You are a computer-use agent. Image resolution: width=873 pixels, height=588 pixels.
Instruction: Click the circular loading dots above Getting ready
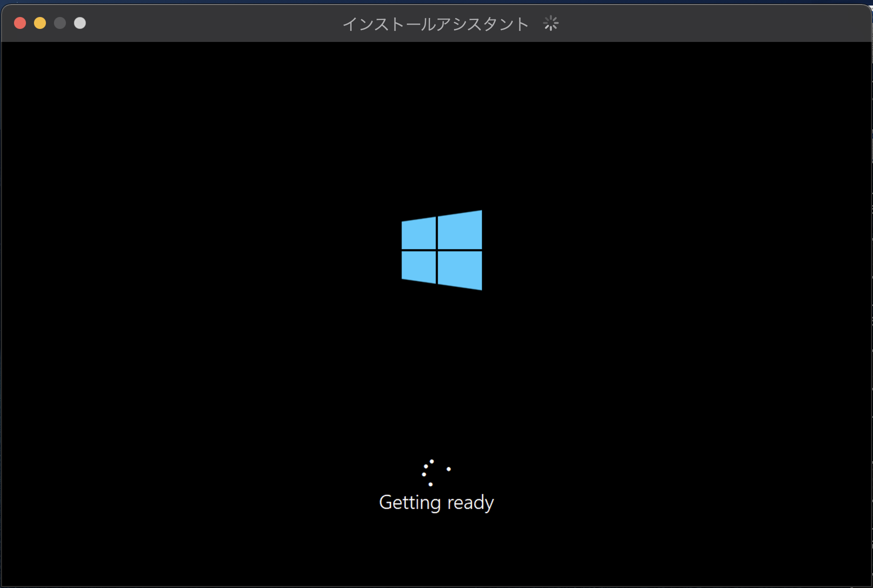click(x=436, y=472)
